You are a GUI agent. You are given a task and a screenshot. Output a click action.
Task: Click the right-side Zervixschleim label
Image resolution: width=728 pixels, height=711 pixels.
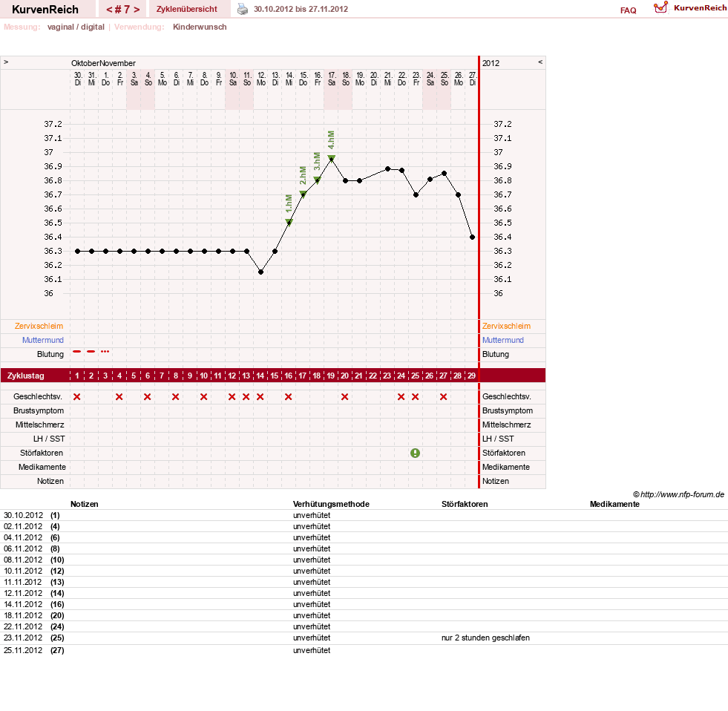pos(506,326)
